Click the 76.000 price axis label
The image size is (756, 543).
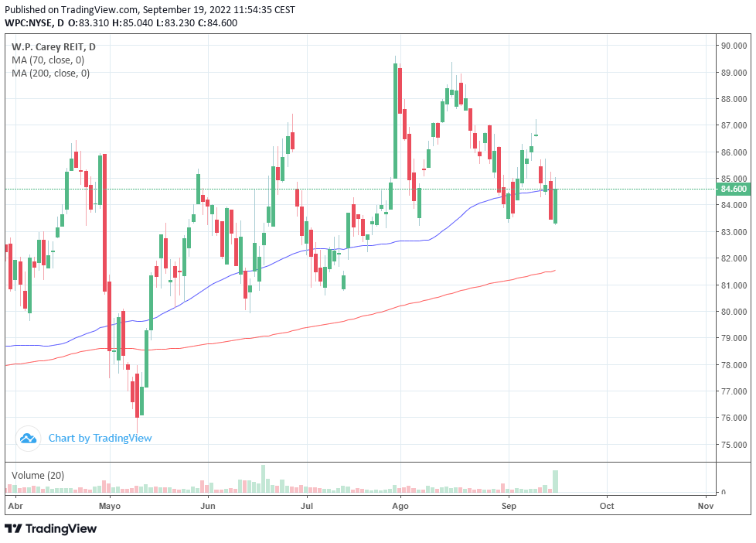[734, 418]
